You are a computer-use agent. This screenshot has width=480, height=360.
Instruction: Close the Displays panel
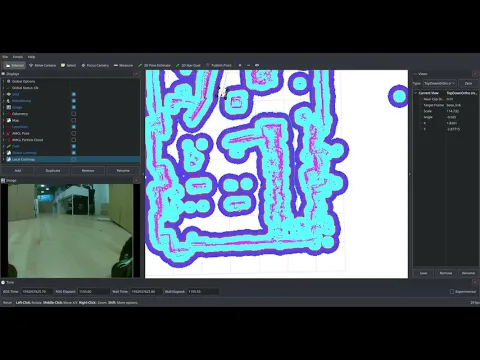coord(136,74)
